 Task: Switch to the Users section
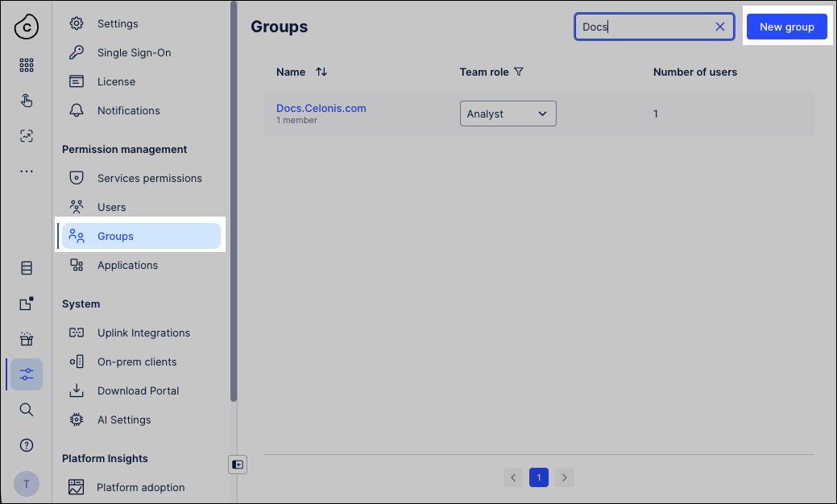(x=111, y=207)
